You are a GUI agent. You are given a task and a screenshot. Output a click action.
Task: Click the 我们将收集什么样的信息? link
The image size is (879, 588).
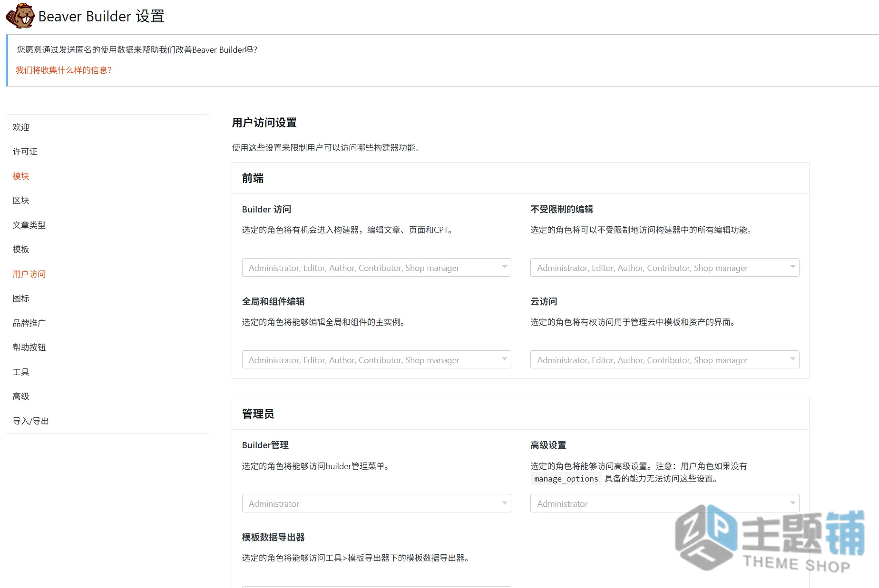[x=64, y=70]
